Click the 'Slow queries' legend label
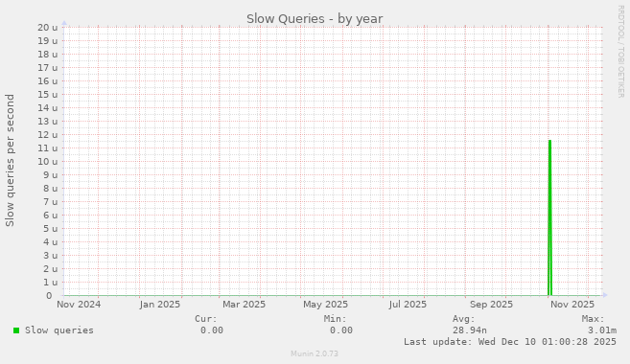Screen dimensions: 630x364 59,330
